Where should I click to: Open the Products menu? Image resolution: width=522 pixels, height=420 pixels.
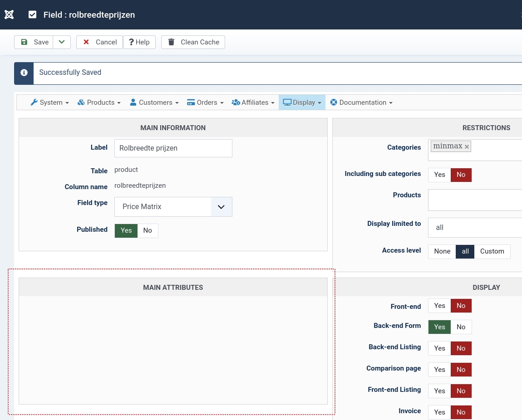click(99, 103)
